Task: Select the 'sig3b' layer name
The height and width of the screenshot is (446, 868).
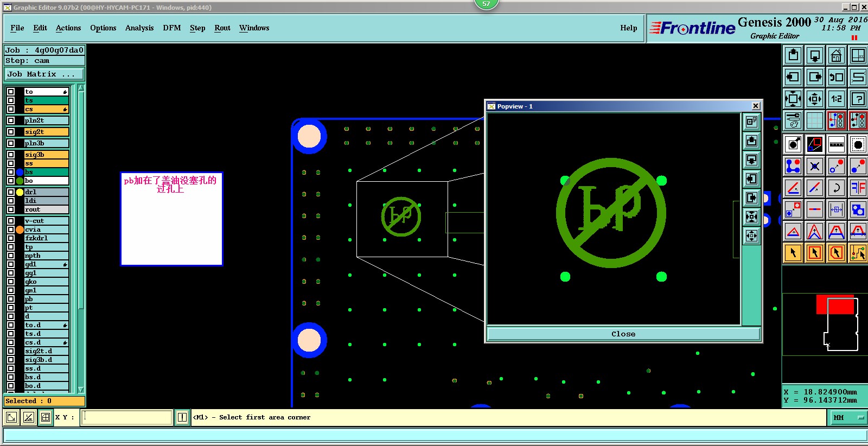Action: [x=47, y=155]
